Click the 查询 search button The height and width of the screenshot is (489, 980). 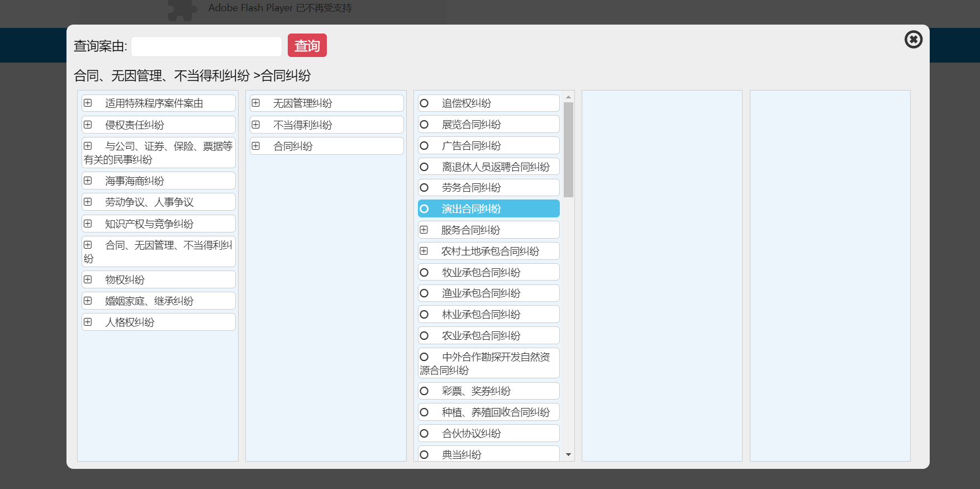(x=307, y=45)
